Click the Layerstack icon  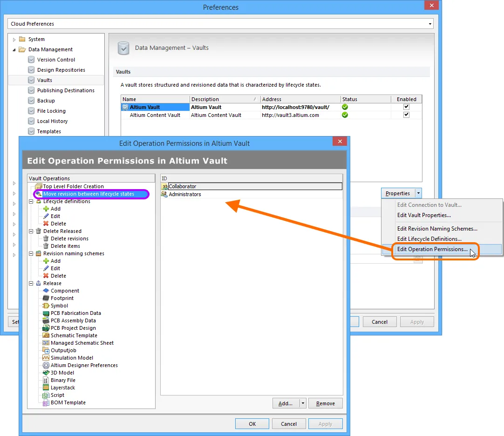[46, 388]
